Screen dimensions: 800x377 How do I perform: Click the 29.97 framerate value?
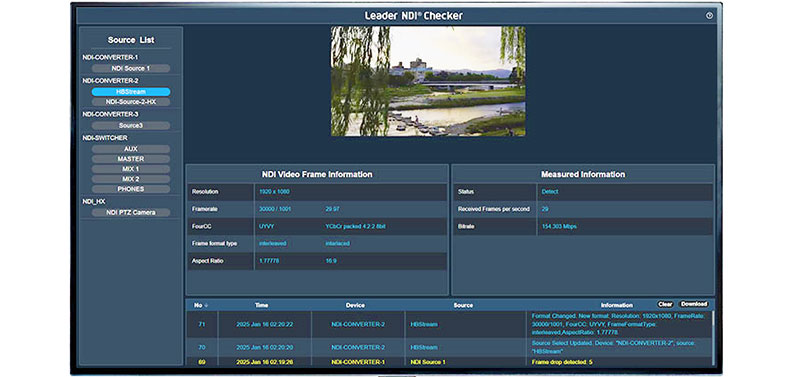333,209
